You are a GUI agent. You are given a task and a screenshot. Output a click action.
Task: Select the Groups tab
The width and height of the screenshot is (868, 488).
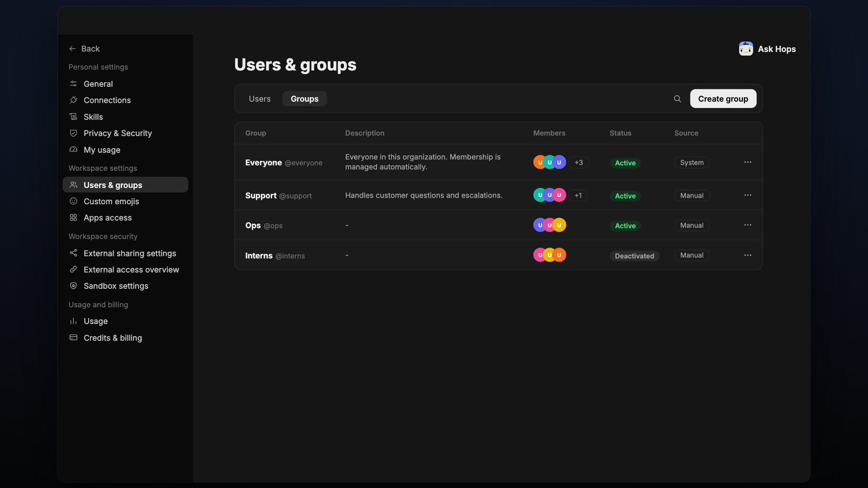pos(304,99)
